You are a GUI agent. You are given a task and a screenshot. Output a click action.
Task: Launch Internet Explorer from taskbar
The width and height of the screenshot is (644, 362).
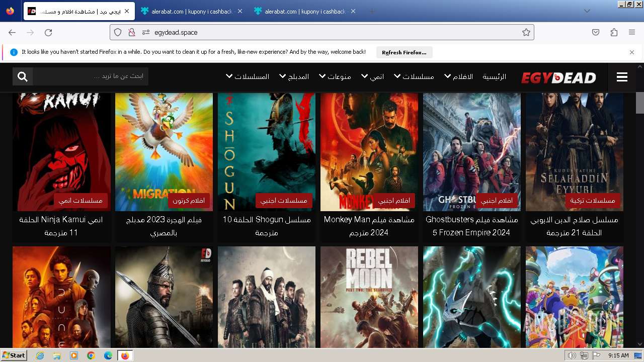tap(40, 355)
